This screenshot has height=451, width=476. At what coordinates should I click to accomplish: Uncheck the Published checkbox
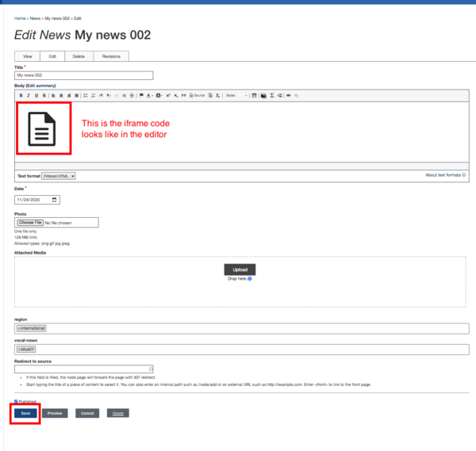17,402
